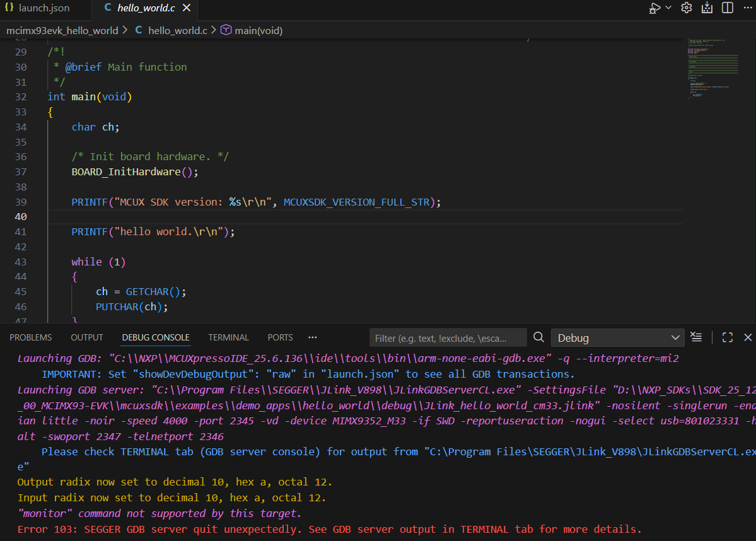Click 'IMPORTANT: Set showDevDebugOutput' line
The width and height of the screenshot is (756, 541).
308,374
